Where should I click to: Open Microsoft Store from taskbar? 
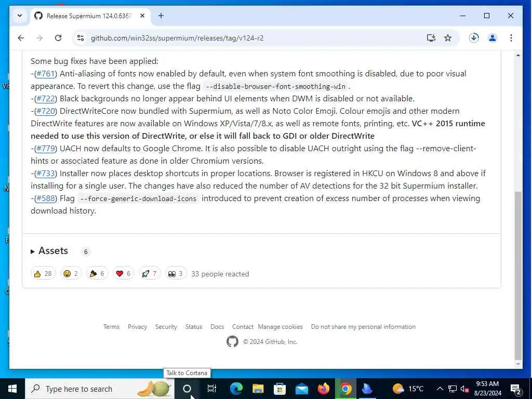pyautogui.click(x=280, y=389)
